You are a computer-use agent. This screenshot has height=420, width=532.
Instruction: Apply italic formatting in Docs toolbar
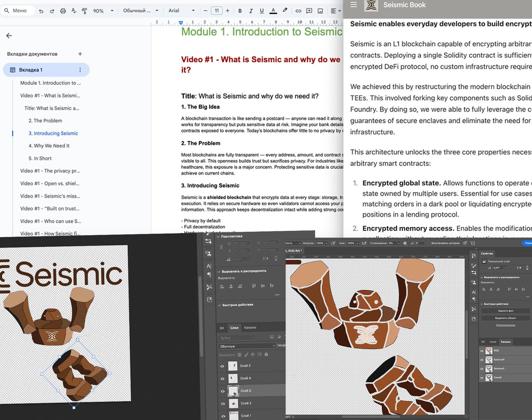[250, 11]
